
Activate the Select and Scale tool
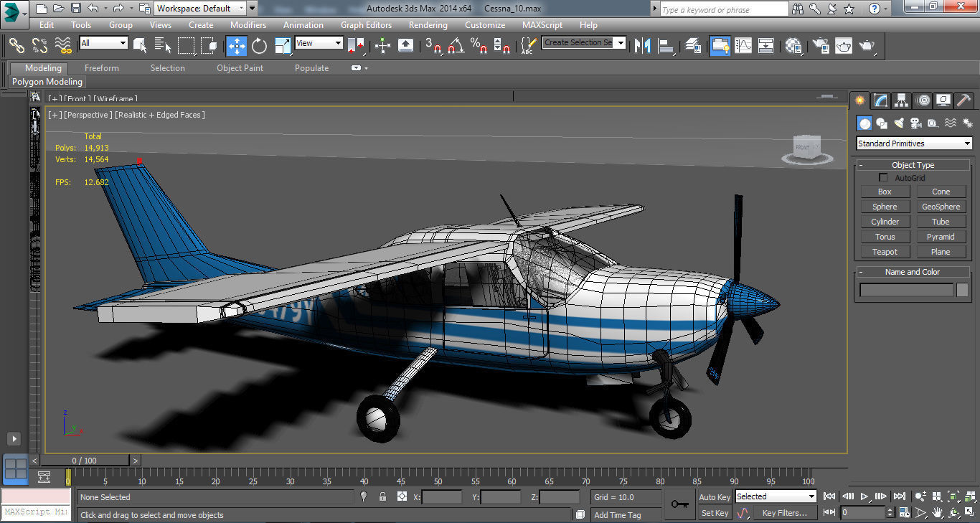tap(283, 46)
